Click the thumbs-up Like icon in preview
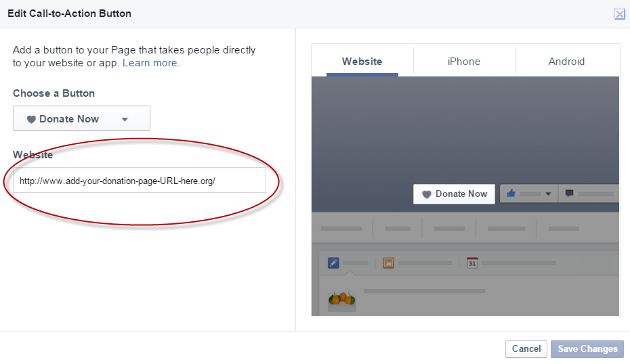The width and height of the screenshot is (630, 364). pyautogui.click(x=511, y=194)
